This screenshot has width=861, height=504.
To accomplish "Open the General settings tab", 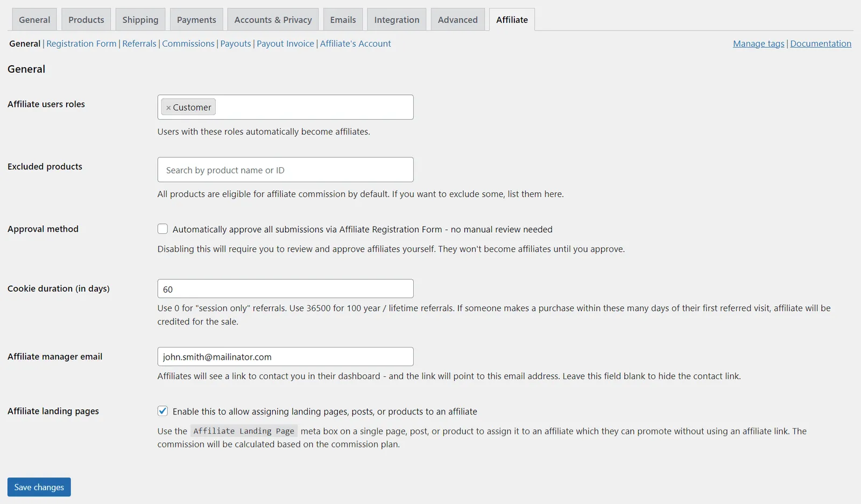I will pos(34,20).
